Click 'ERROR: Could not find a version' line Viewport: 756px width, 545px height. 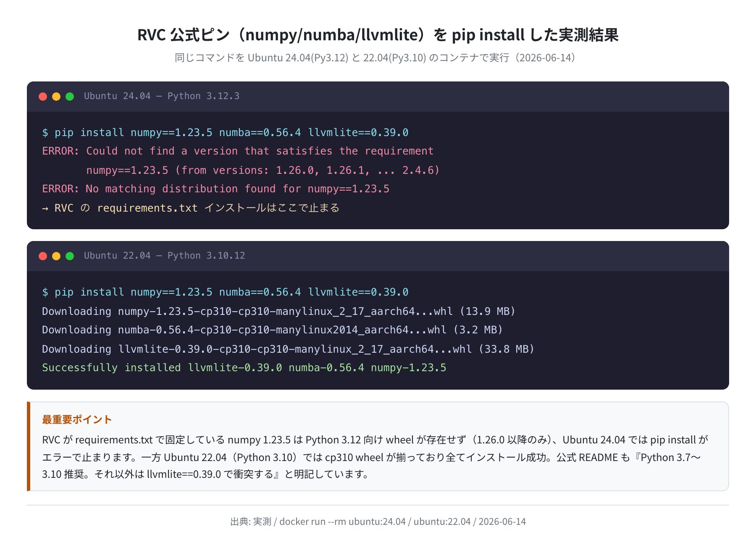pyautogui.click(x=238, y=151)
